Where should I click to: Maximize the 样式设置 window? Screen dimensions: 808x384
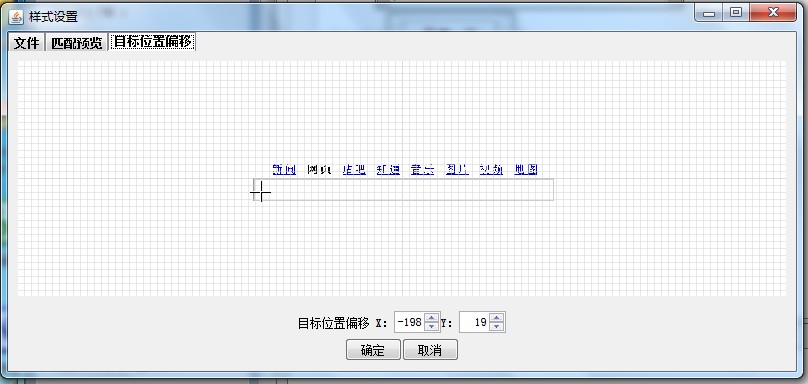click(736, 12)
